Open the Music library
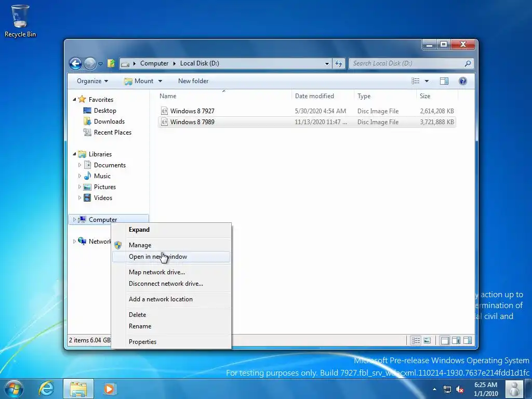 [x=102, y=176]
